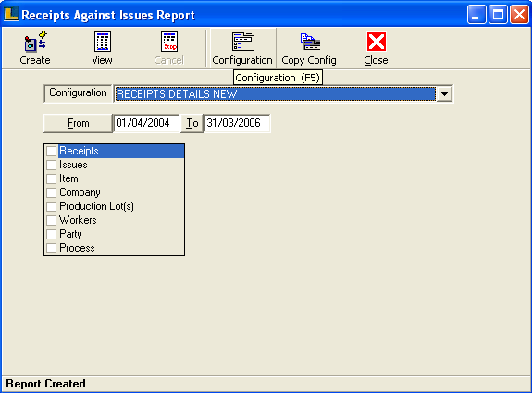Click the Create report toolbar icon
The width and height of the screenshot is (532, 393).
(35, 42)
